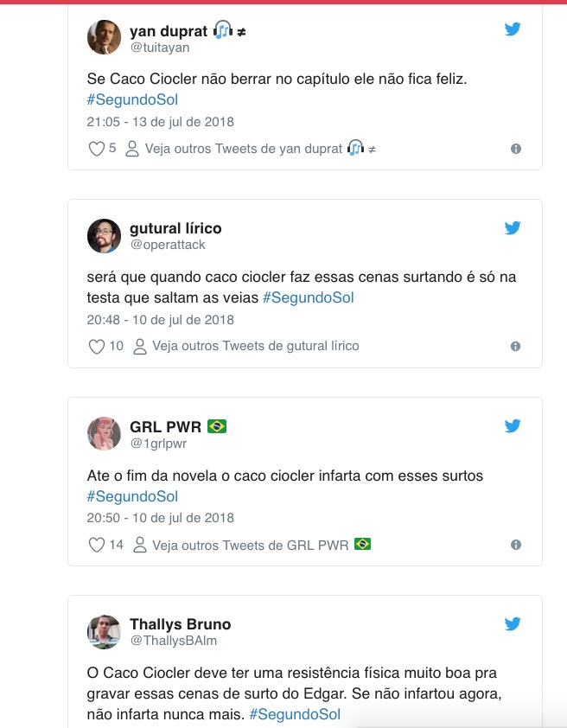Image resolution: width=567 pixels, height=728 pixels.
Task: Click the GRL PWR profile avatar
Action: (x=104, y=434)
